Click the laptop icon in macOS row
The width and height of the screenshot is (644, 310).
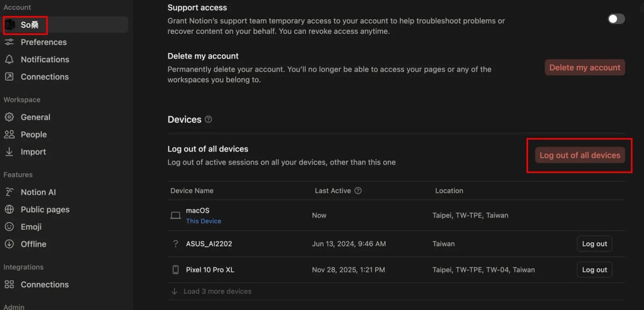click(175, 215)
